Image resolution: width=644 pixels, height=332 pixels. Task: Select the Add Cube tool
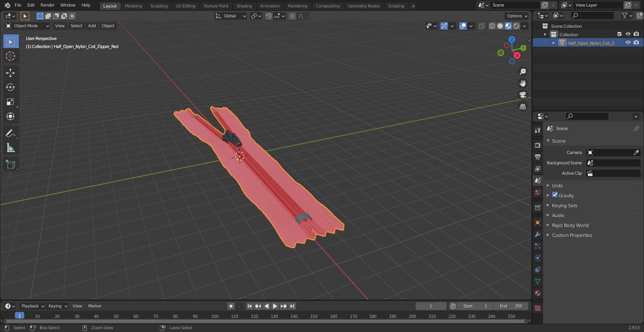coord(10,165)
